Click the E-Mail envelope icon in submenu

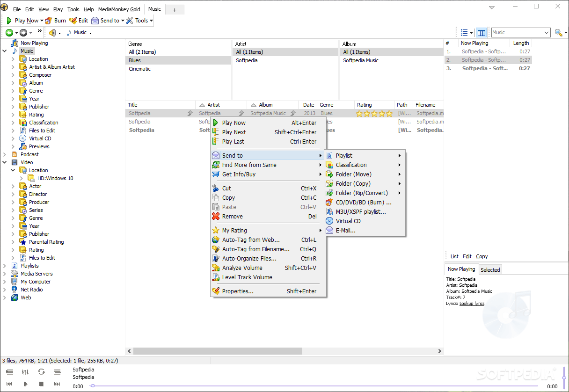tap(329, 230)
